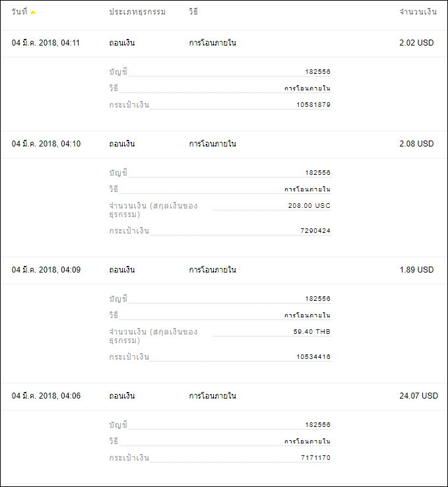This screenshot has height=487, width=448.
Task: Click wallet number 7171170
Action: point(315,458)
